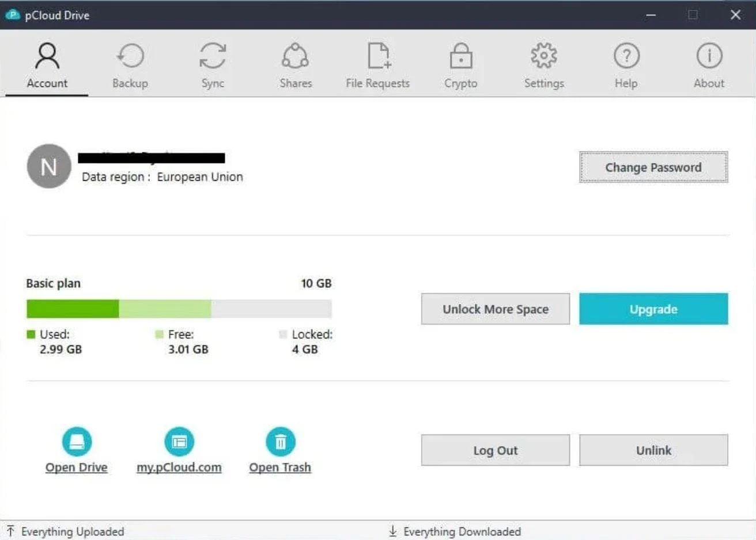The width and height of the screenshot is (756, 540).
Task: Open the Help tab
Action: pos(626,65)
